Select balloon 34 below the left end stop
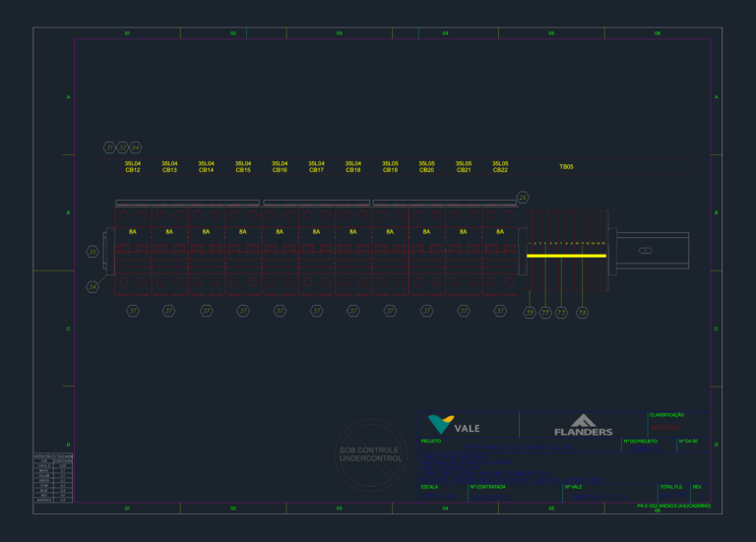 pyautogui.click(x=93, y=287)
